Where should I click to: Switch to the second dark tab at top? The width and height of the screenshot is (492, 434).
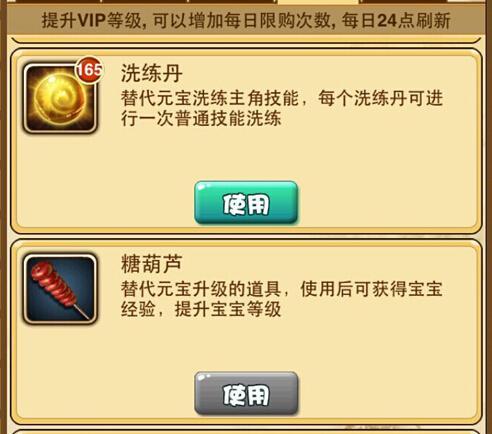click(x=145, y=2)
